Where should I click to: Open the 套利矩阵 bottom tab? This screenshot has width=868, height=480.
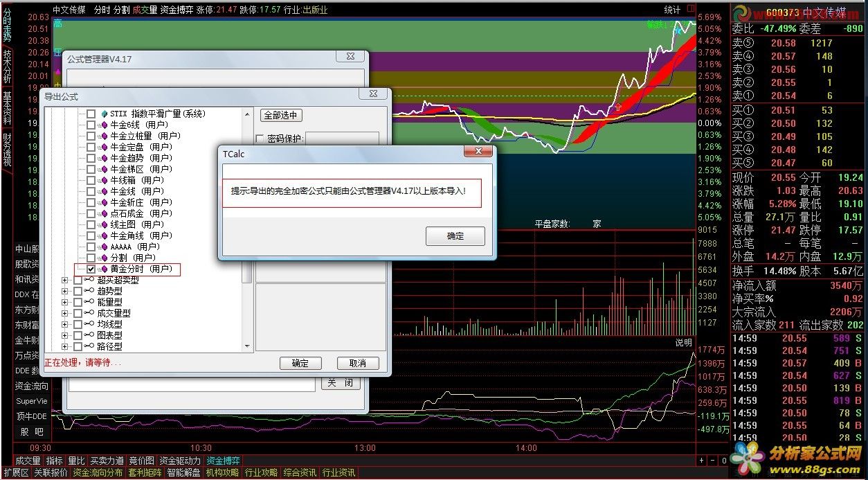(145, 472)
